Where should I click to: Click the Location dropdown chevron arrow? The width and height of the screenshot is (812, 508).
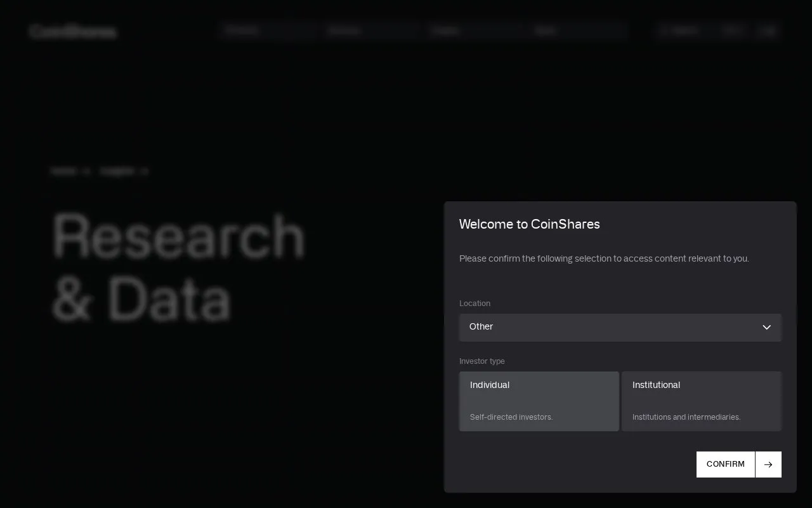pyautogui.click(x=766, y=327)
